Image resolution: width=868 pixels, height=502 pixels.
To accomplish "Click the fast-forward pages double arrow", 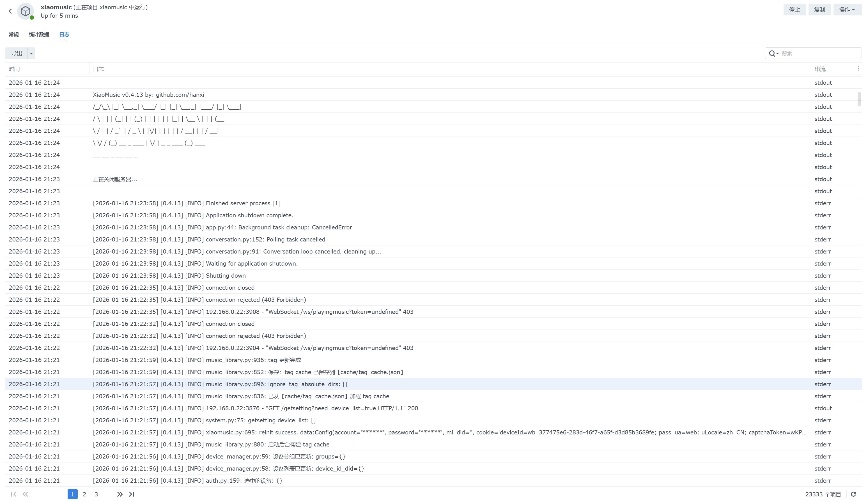I will pyautogui.click(x=120, y=494).
